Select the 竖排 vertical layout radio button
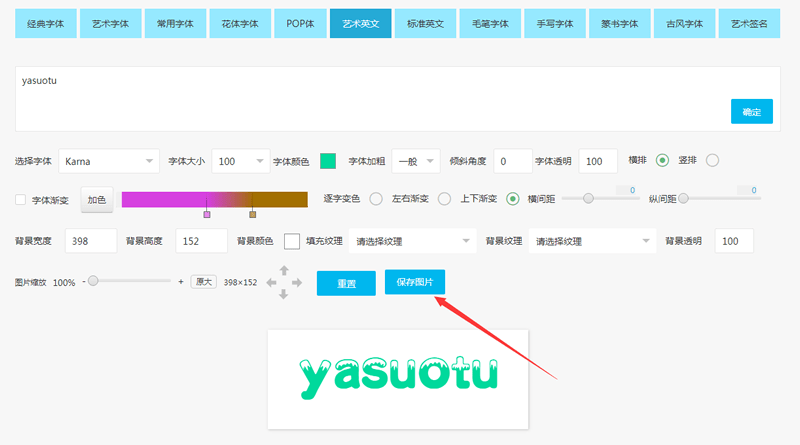This screenshot has width=800, height=445. point(712,160)
